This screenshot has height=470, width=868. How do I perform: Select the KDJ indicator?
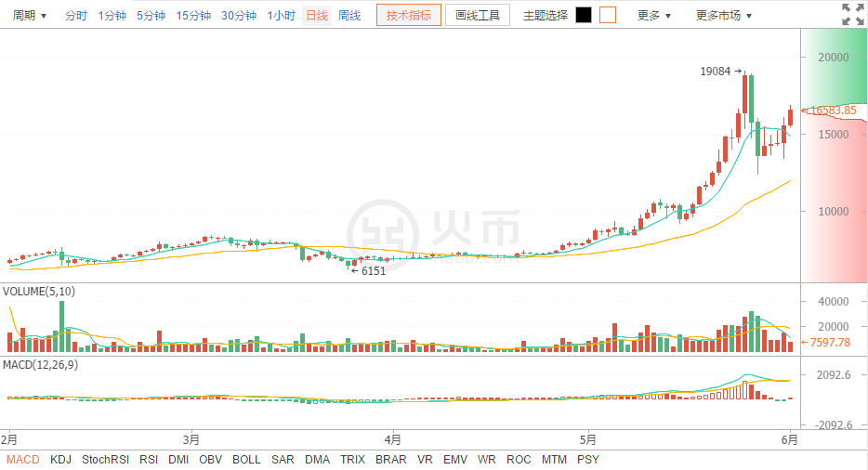(x=60, y=459)
